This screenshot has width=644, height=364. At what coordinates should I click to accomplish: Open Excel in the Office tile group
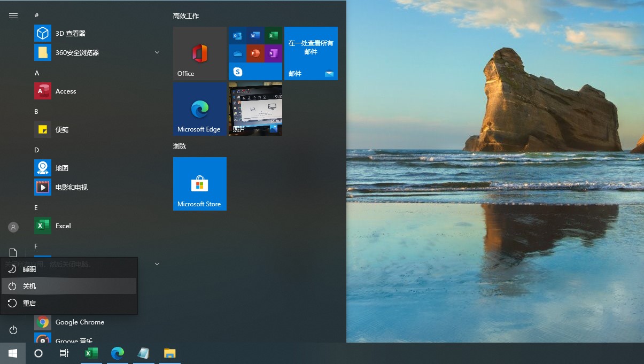point(273,36)
